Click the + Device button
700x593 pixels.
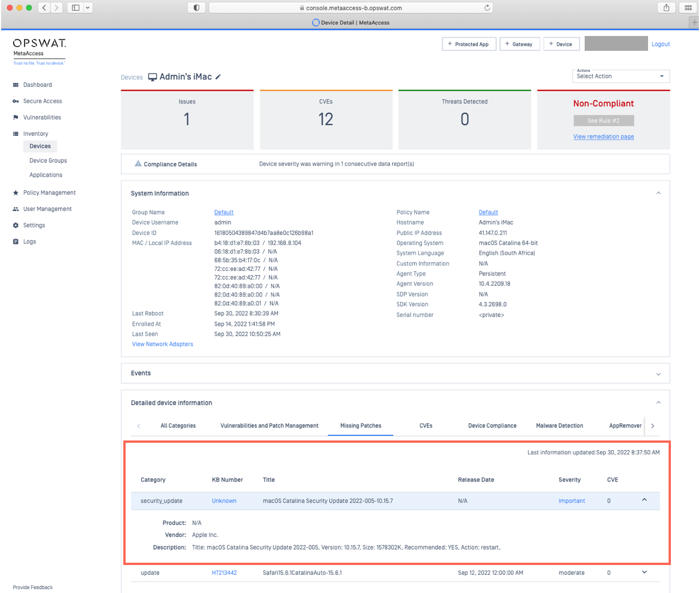561,44
